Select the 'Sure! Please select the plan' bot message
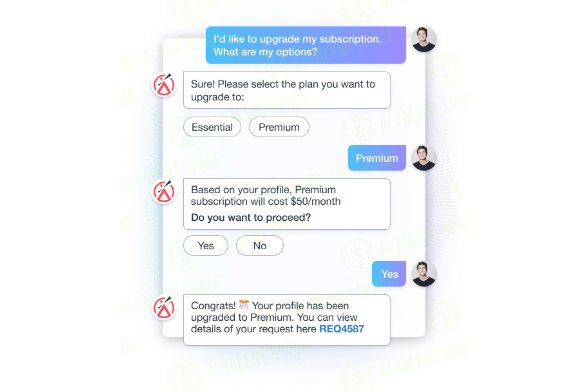This screenshot has height=392, width=588. [x=287, y=90]
